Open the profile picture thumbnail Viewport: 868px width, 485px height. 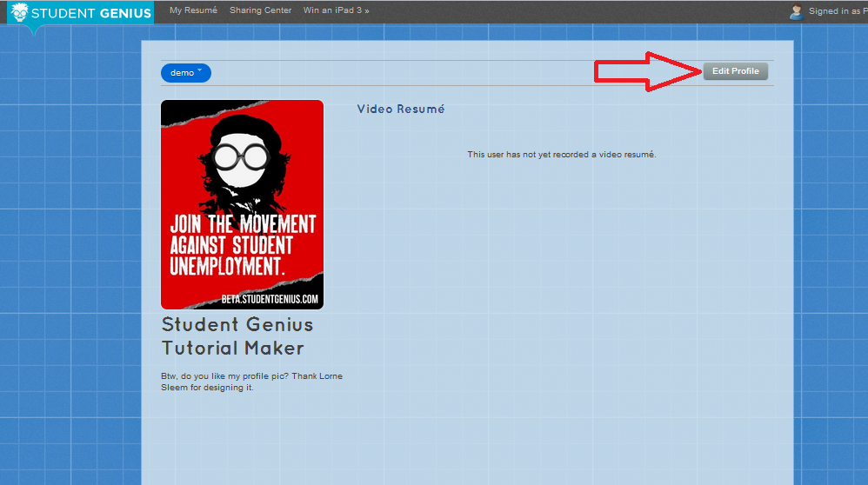point(242,204)
